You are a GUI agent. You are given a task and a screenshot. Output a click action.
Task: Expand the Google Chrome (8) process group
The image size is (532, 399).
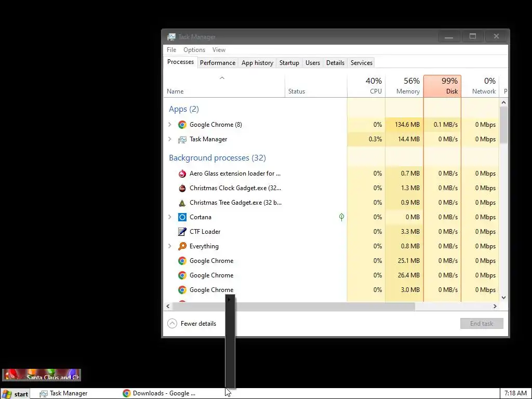tap(170, 125)
